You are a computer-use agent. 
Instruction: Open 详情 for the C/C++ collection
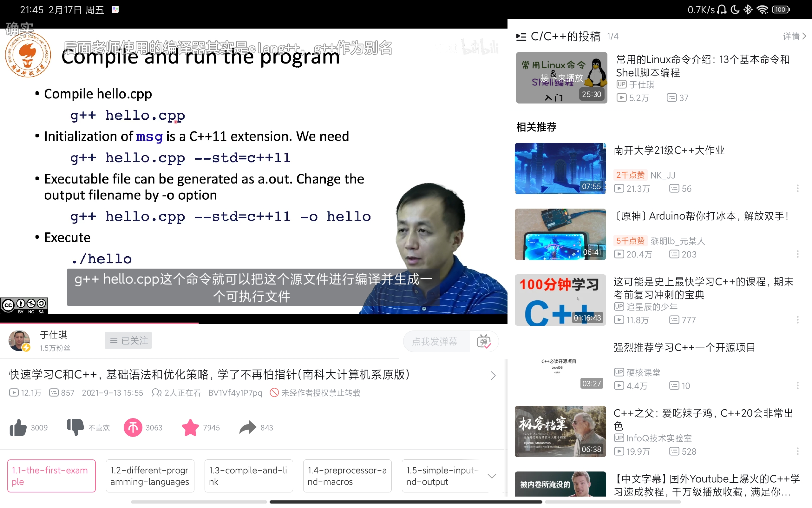[x=795, y=36]
